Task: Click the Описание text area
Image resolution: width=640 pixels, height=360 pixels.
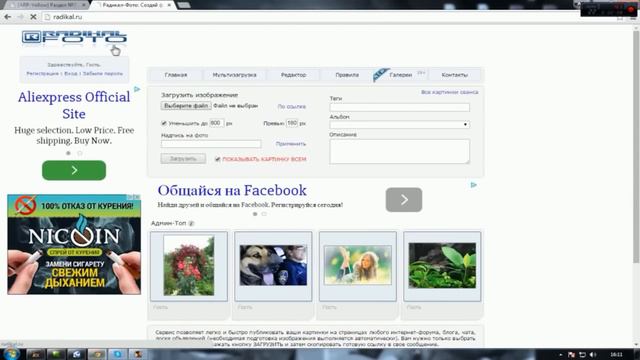Action: click(x=400, y=151)
